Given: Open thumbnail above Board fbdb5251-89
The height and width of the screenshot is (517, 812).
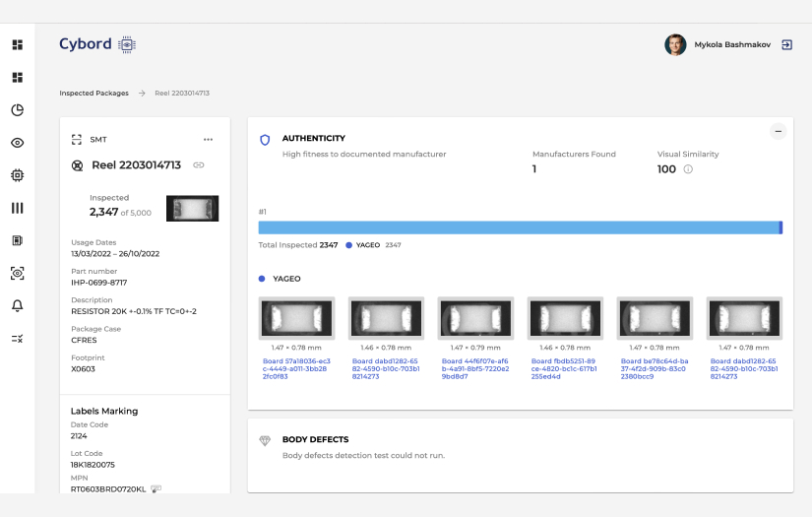Looking at the screenshot, I should (x=565, y=318).
